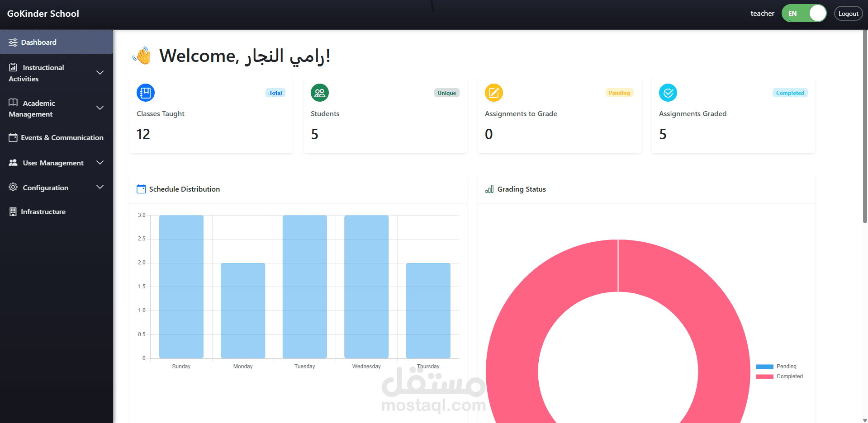The image size is (868, 423).
Task: Click the Total badge
Action: coord(275,93)
